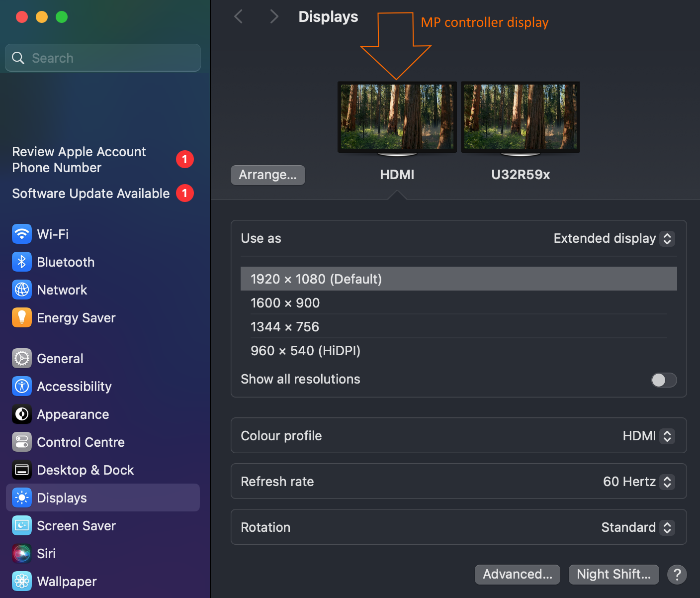The image size is (700, 598).
Task: Open Control Centre icon in sidebar
Action: pyautogui.click(x=21, y=442)
